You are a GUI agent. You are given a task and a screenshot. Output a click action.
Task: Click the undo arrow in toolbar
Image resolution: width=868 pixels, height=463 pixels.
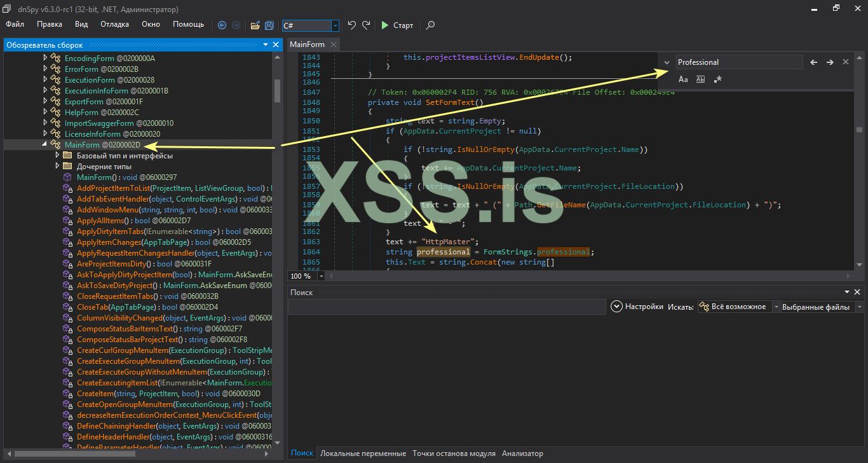351,25
